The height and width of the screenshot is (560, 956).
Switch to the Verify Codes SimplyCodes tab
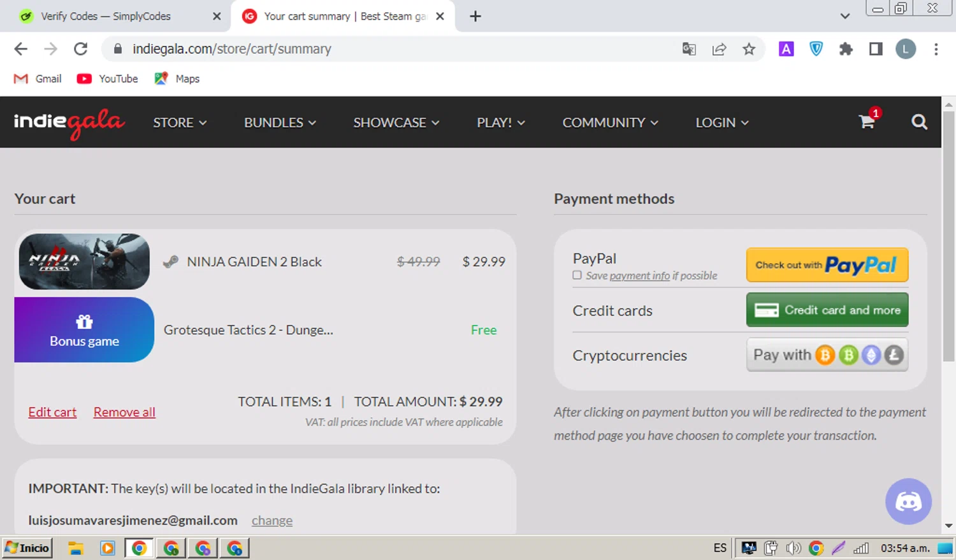[115, 16]
